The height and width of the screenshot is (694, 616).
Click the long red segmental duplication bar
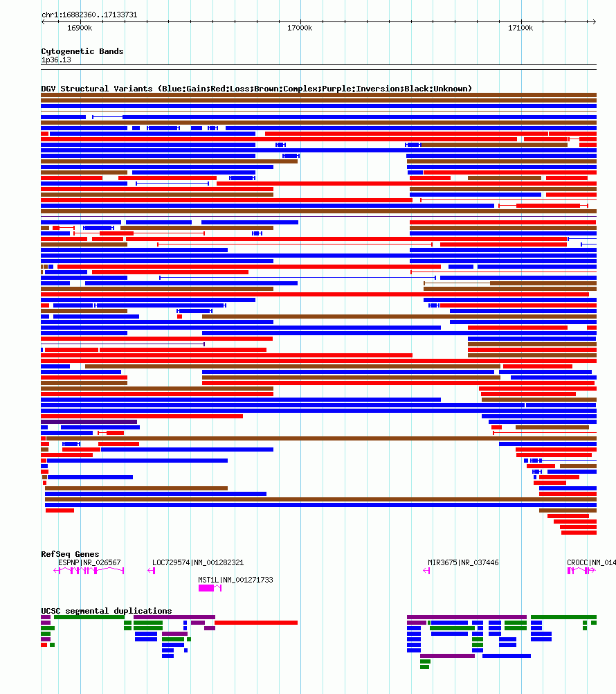click(x=256, y=623)
